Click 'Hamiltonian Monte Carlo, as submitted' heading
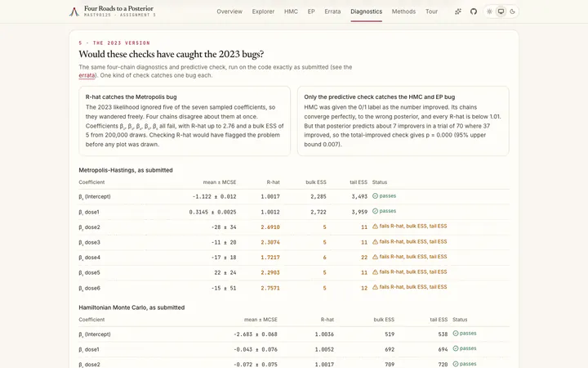This screenshot has height=368, width=588. pyautogui.click(x=131, y=307)
